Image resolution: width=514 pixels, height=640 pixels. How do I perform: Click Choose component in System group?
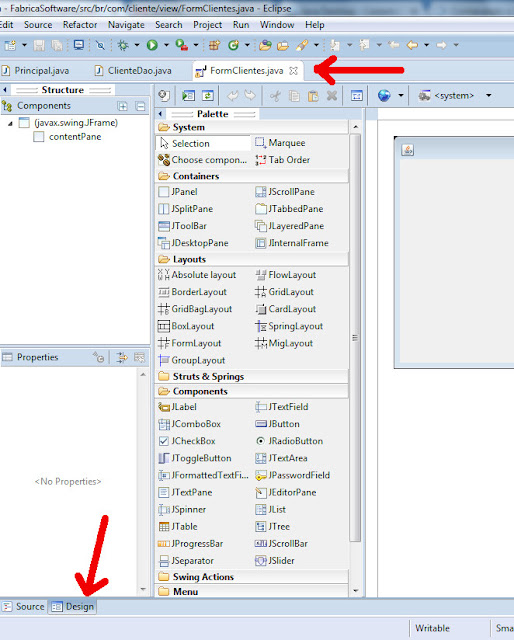(202, 160)
